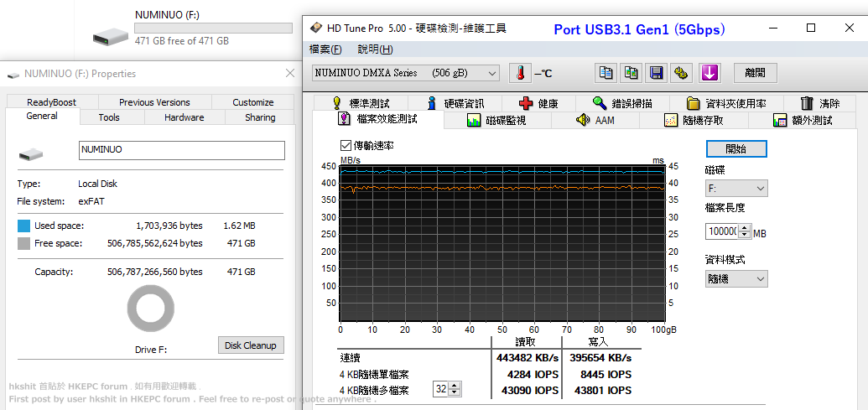Screen dimensions: 868x410
Task: Switch to the AAM tab
Action: tap(595, 120)
